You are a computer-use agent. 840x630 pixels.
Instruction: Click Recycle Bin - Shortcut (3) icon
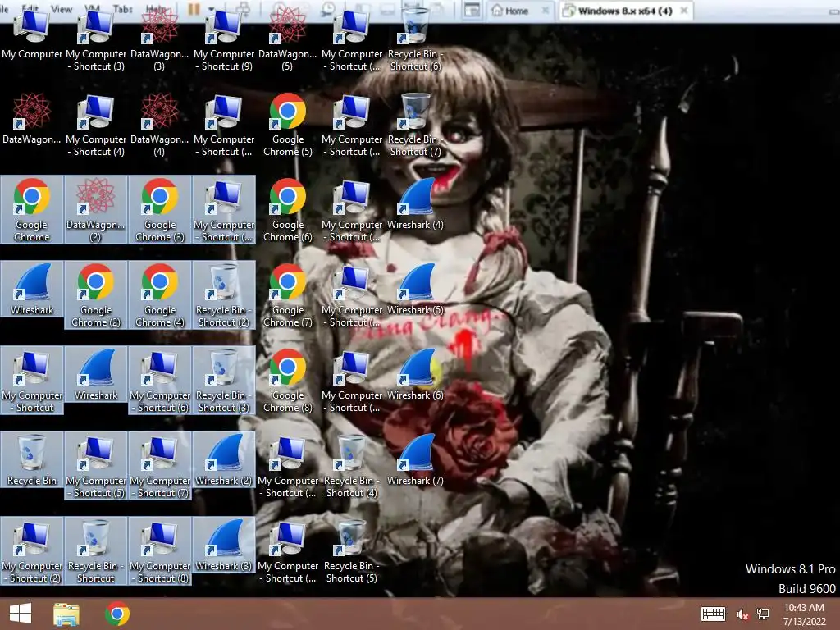click(x=224, y=381)
